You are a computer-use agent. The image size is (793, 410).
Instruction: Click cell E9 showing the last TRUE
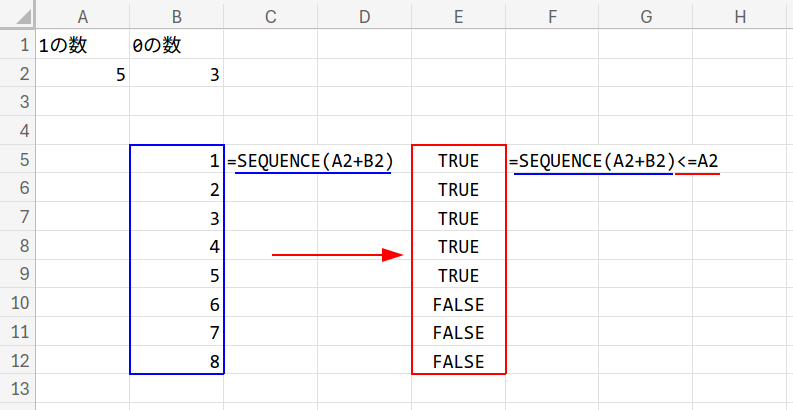458,275
